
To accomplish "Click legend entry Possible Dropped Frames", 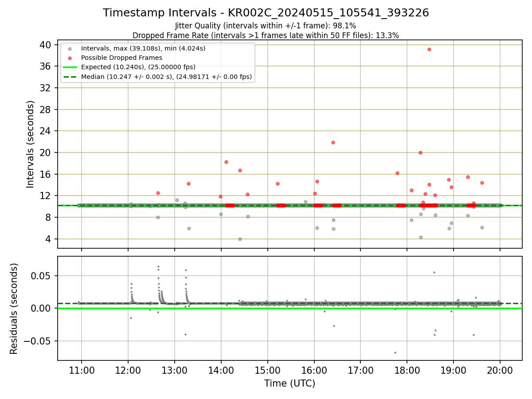I will point(121,58).
